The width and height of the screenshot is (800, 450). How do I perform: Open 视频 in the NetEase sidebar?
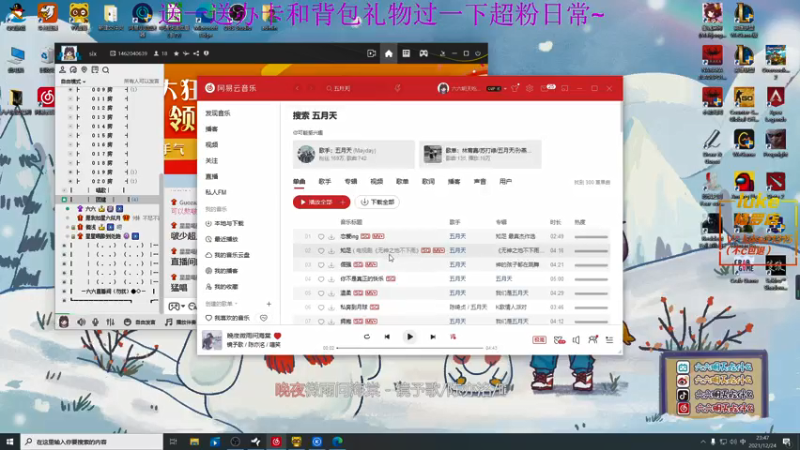click(x=211, y=145)
